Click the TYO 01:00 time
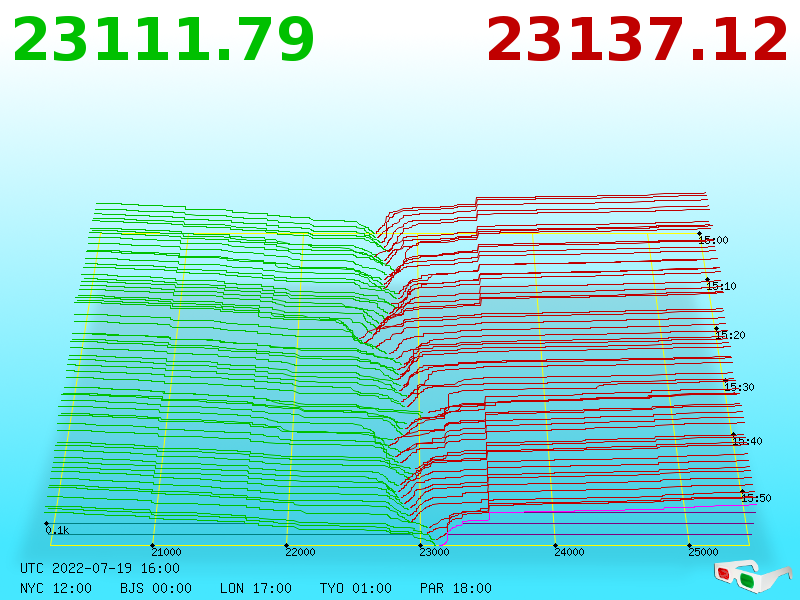This screenshot has width=800, height=600. click(356, 588)
